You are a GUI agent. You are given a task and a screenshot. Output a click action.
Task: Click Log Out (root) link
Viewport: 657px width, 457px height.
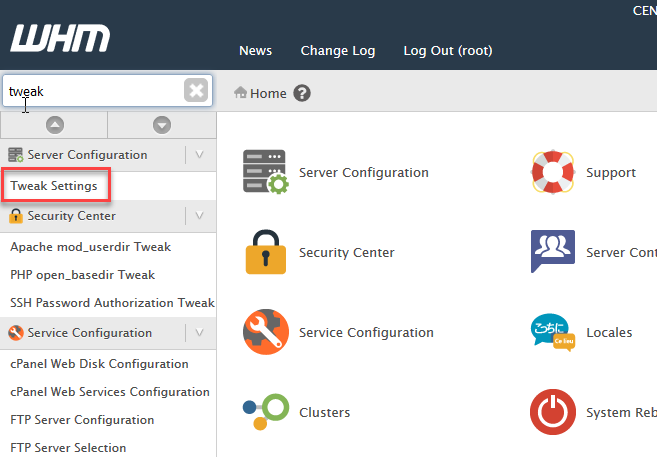(x=447, y=51)
